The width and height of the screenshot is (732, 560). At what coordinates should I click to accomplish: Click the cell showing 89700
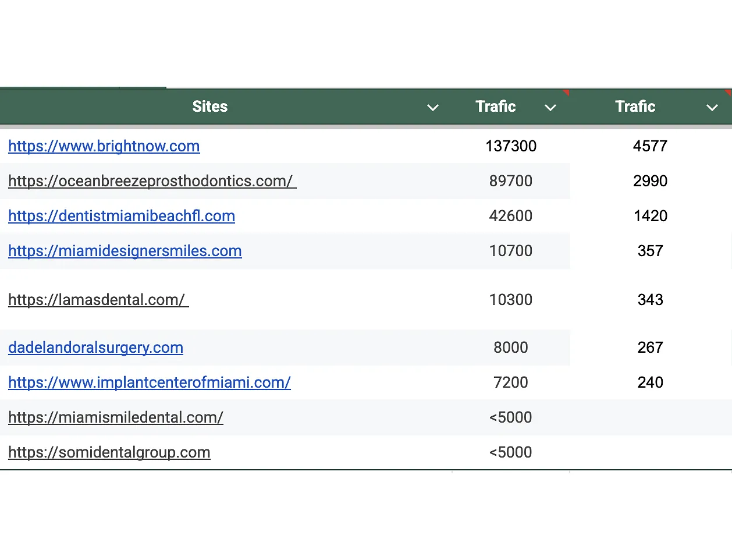pos(511,181)
